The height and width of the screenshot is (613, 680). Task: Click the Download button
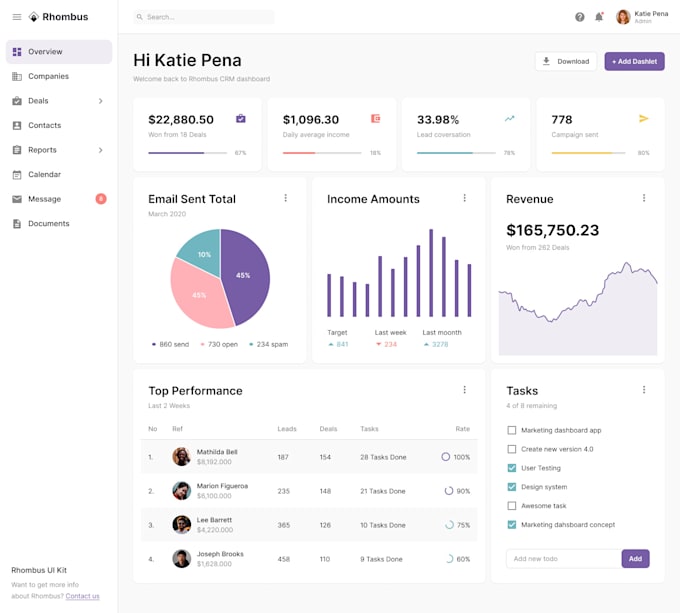tap(566, 61)
